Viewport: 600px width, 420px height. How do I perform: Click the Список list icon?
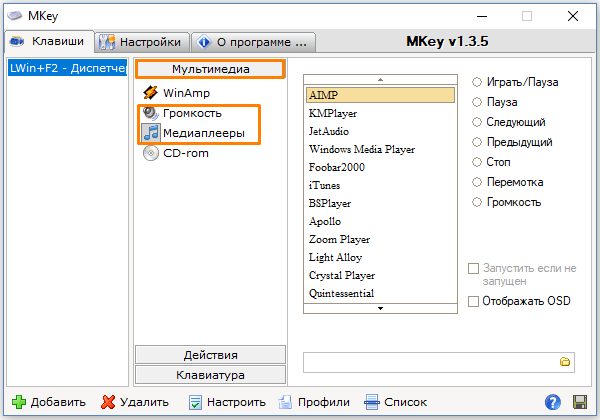coord(372,402)
